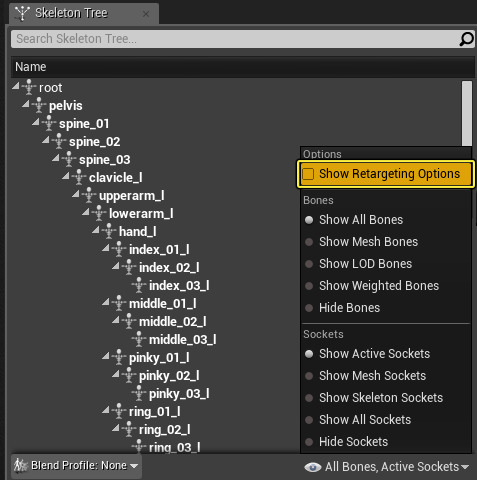477x480 pixels.
Task: Click the bone icon beside pinky_02_l
Action: 129,375
